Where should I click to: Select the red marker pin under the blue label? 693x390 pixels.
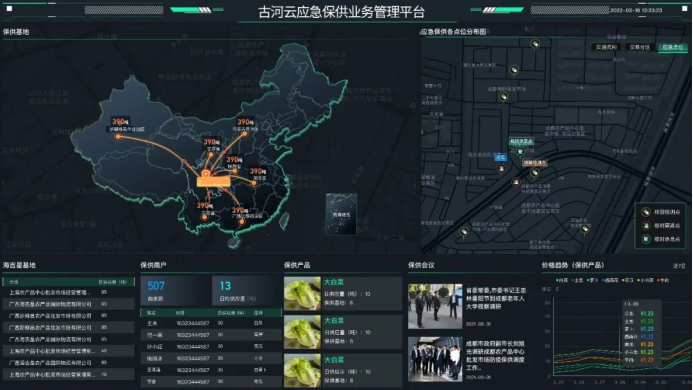[x=501, y=169]
